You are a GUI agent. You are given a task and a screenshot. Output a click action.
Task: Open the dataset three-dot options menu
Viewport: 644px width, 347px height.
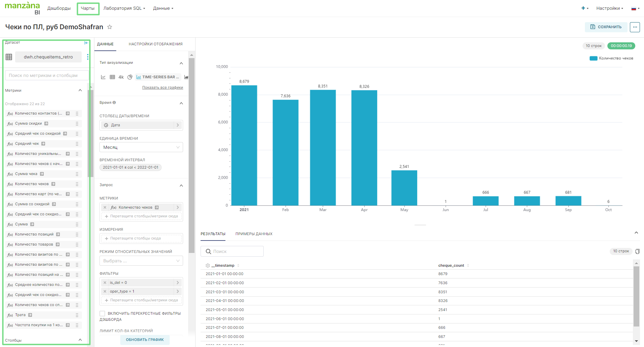pos(88,57)
